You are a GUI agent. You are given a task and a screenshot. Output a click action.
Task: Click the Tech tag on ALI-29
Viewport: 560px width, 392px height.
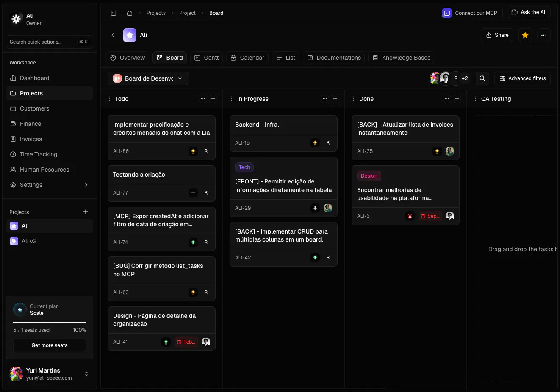[x=244, y=167]
